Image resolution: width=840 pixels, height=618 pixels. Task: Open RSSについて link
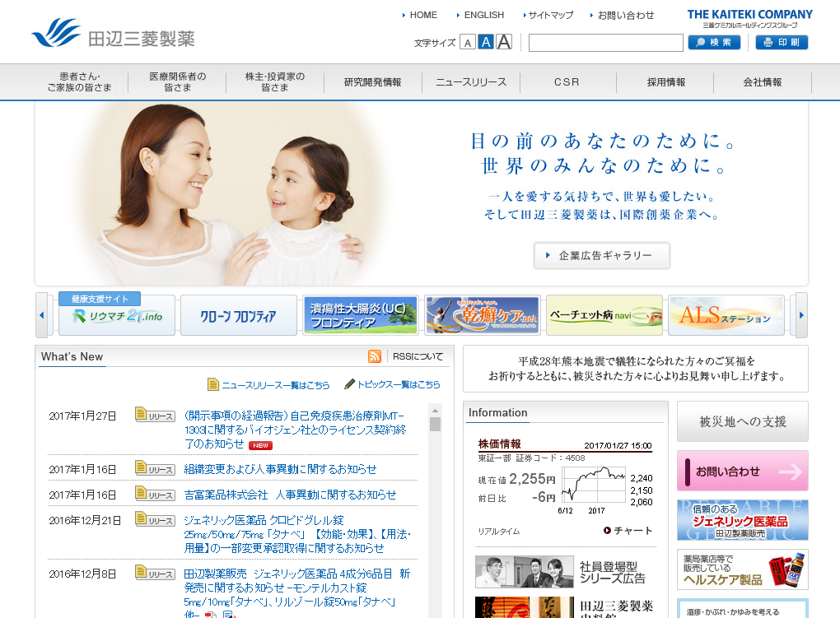click(x=418, y=356)
